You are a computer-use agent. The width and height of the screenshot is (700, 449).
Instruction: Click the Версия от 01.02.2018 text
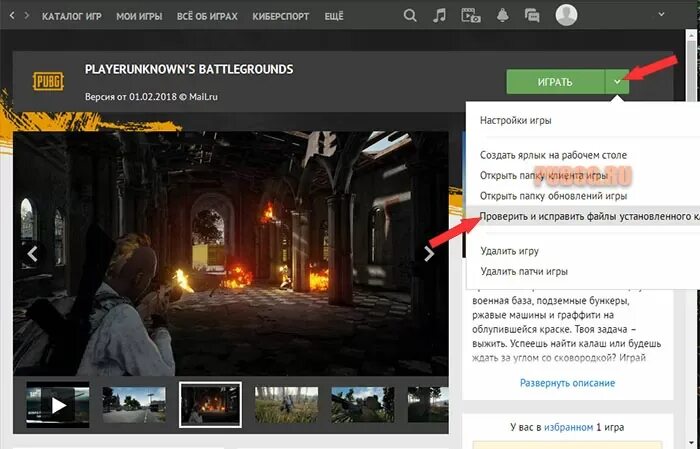(x=151, y=96)
